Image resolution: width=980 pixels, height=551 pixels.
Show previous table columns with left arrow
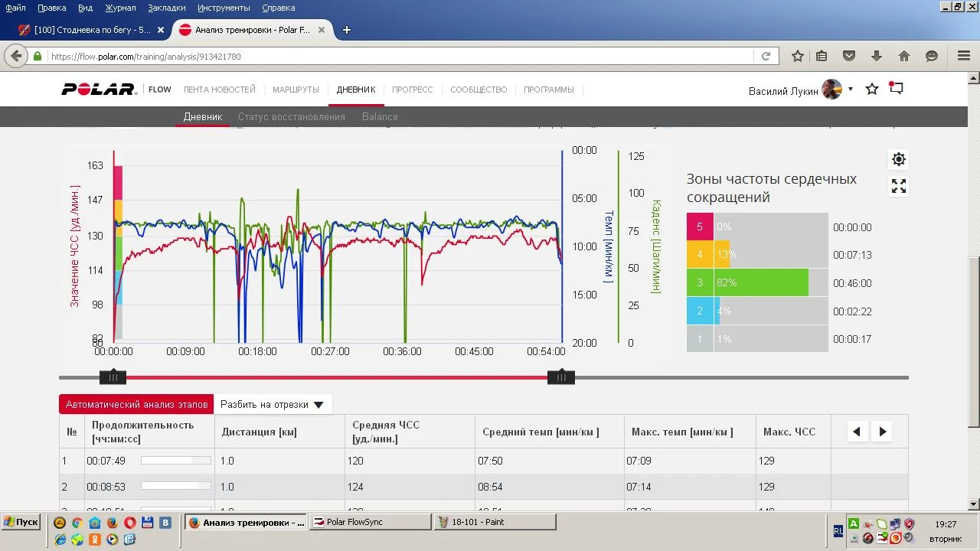(857, 432)
